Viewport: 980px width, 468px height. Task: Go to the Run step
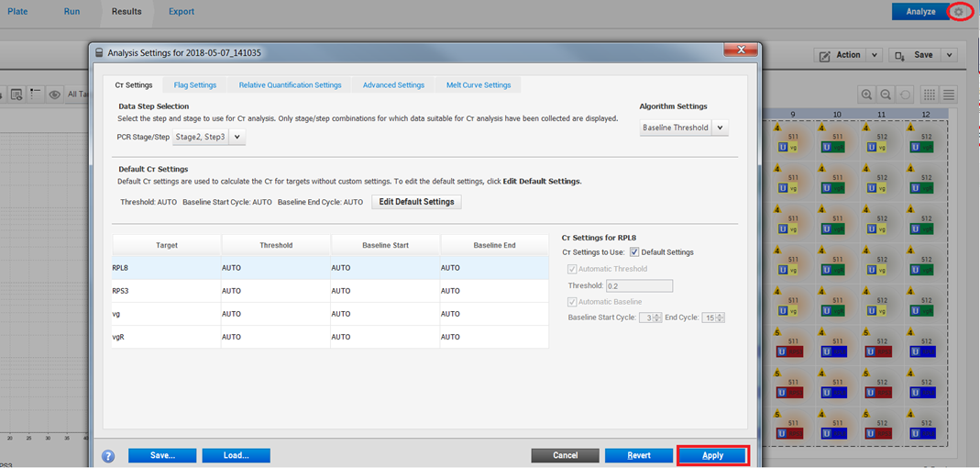[72, 11]
